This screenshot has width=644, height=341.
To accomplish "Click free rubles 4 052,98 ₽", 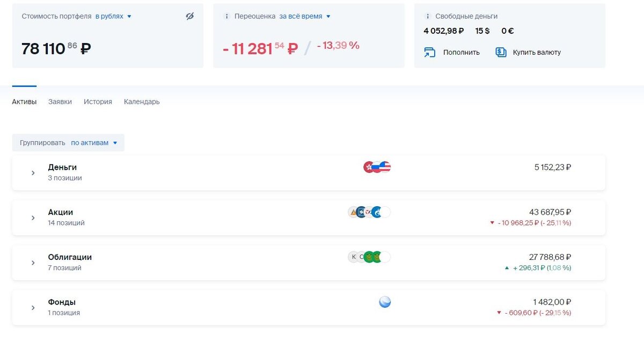I will (444, 31).
